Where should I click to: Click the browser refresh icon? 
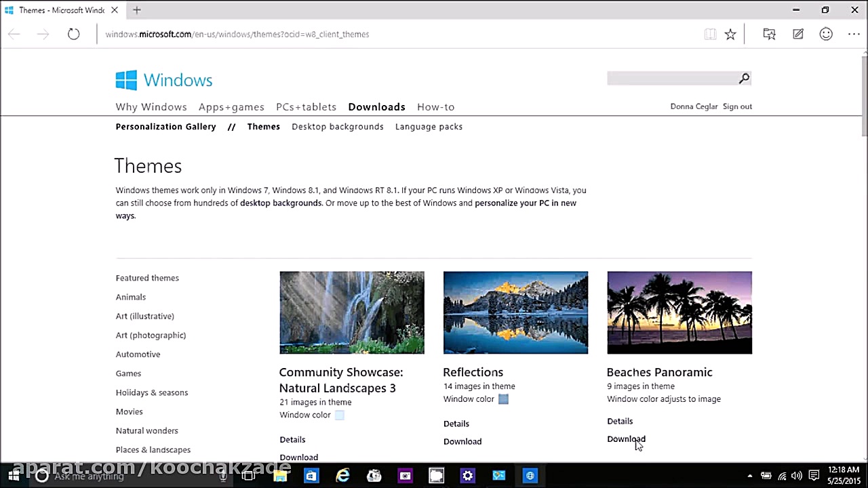tap(73, 34)
